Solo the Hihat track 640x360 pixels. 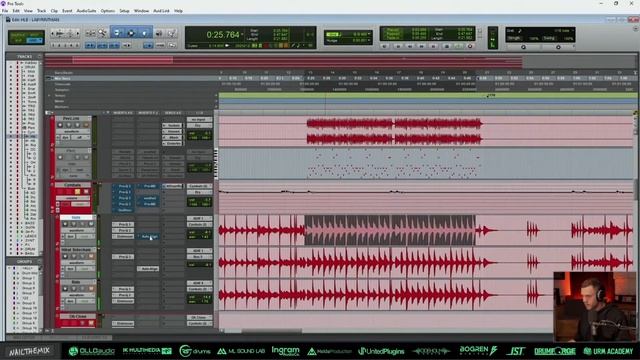82,256
